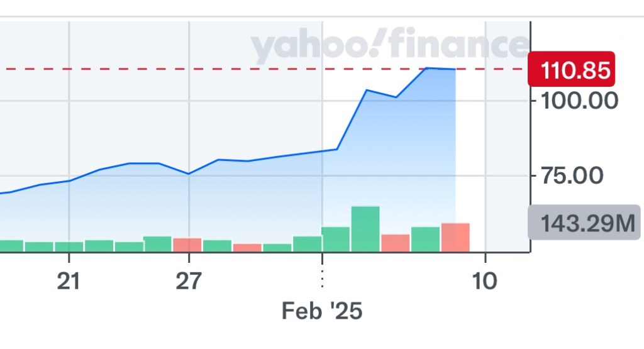Click the 27 date label on the x-axis
The height and width of the screenshot is (349, 644).
(189, 281)
